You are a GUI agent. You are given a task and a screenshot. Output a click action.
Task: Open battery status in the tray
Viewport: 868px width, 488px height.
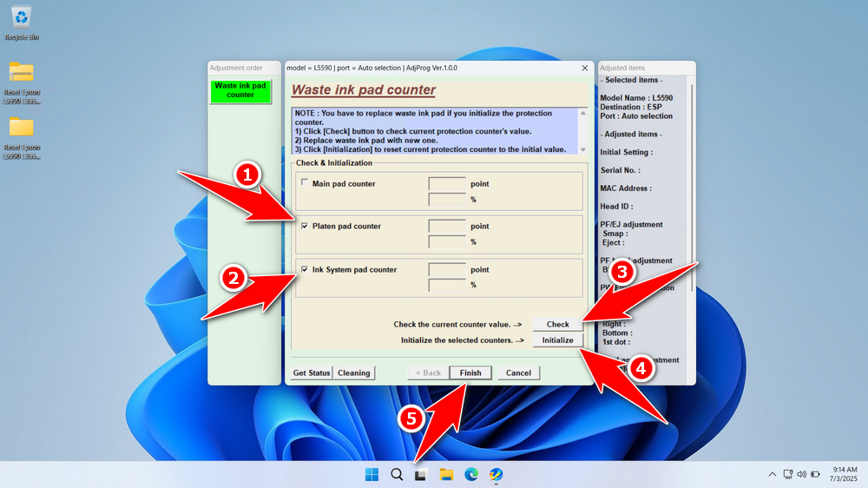click(x=815, y=475)
